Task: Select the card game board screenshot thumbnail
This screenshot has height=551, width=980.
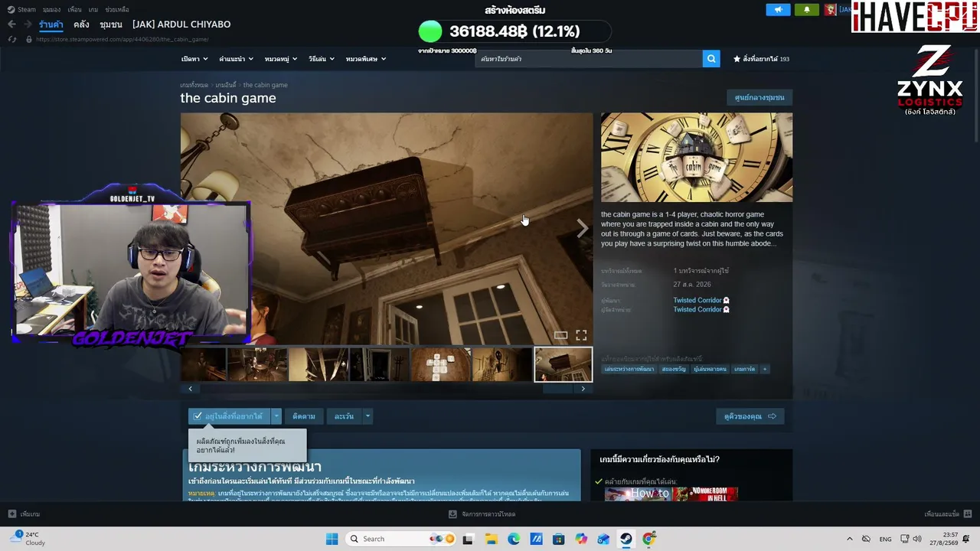Action: click(x=441, y=364)
